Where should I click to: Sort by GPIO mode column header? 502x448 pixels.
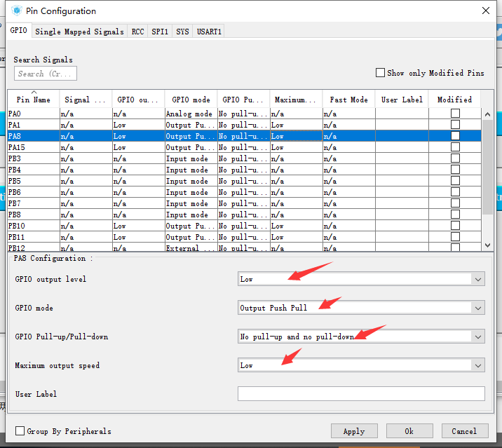click(x=191, y=100)
